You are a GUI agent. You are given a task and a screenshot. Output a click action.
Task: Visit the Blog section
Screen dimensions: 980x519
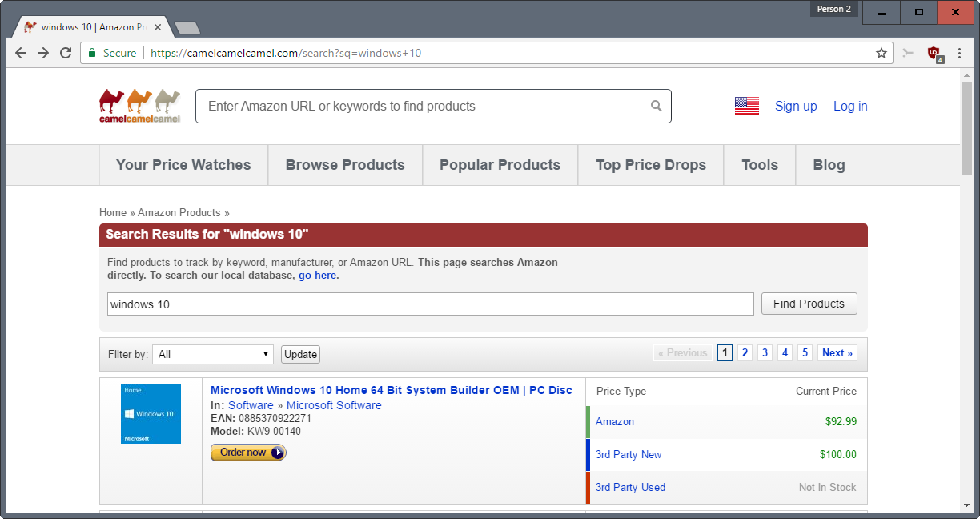coord(829,165)
